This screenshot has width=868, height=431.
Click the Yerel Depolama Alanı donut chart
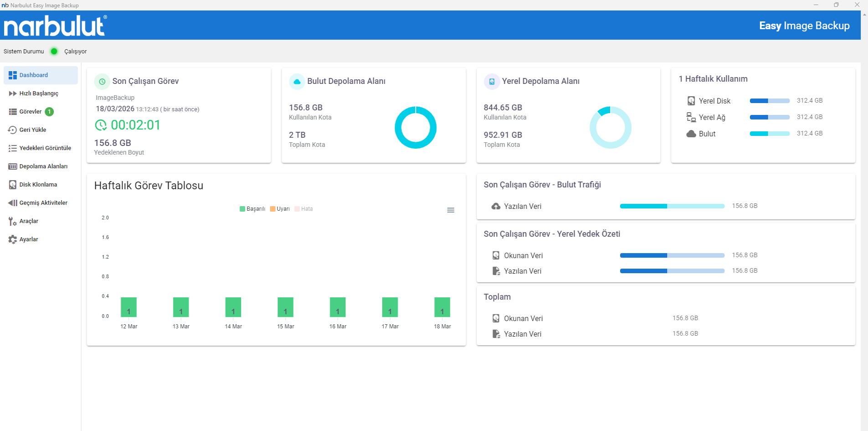610,128
